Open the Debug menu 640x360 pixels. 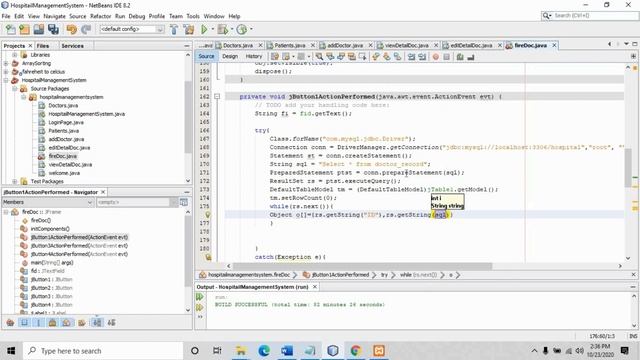(x=137, y=16)
